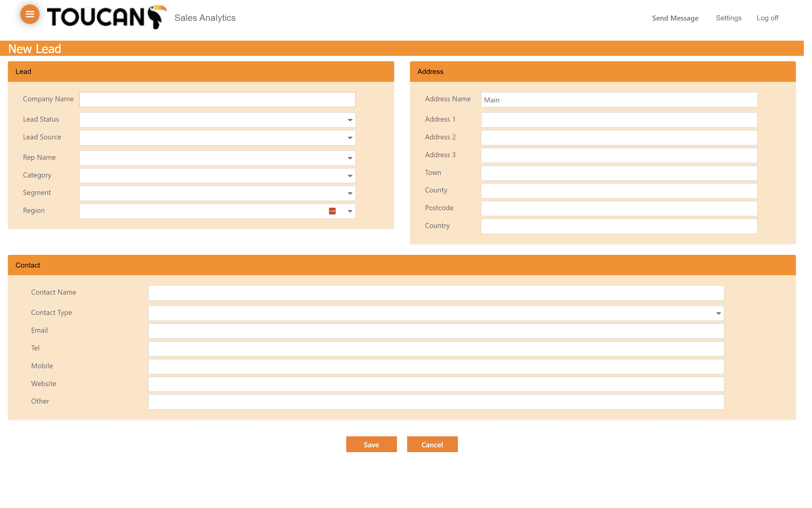Click Log off
812x508 pixels.
pos(767,18)
